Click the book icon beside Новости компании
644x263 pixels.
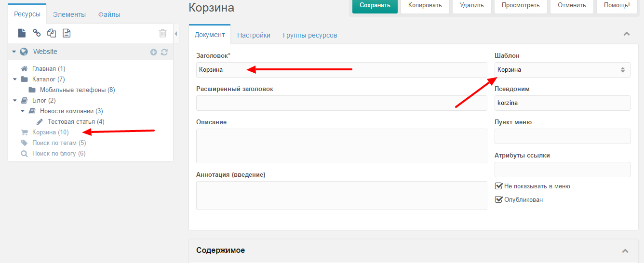click(x=32, y=111)
